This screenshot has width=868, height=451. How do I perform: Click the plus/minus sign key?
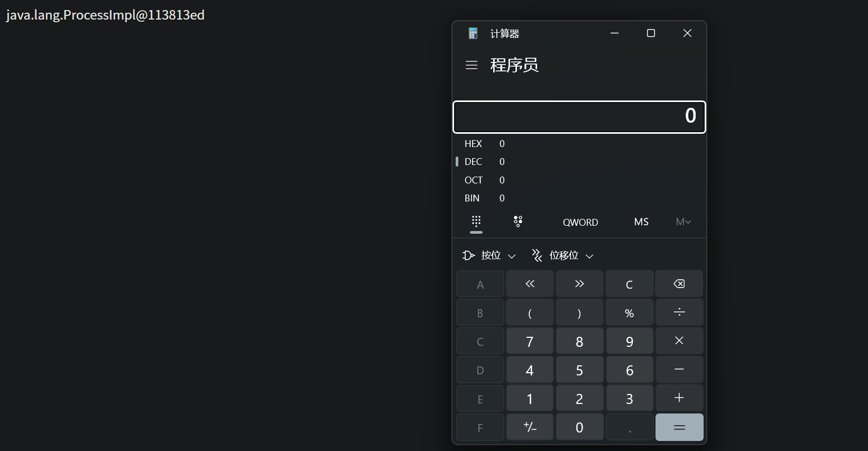pyautogui.click(x=530, y=427)
